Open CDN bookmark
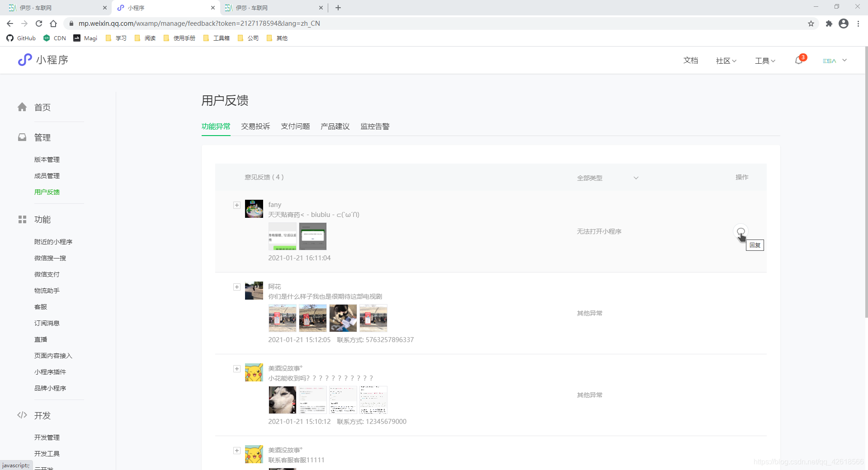This screenshot has height=470, width=868. 55,38
